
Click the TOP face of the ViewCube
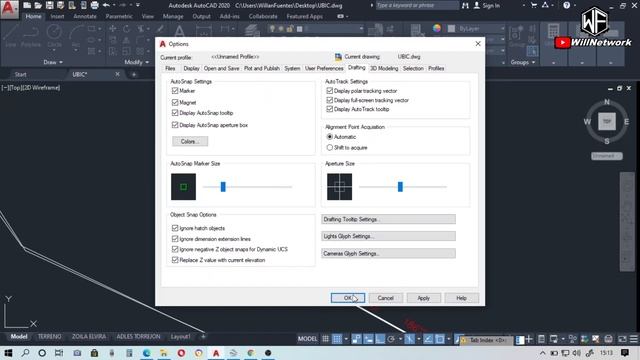(x=607, y=122)
